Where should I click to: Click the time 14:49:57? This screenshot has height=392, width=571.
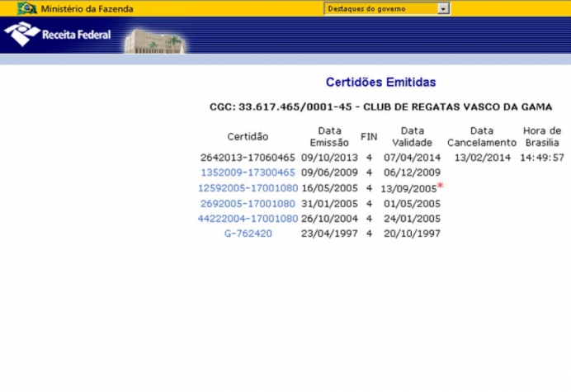coord(542,158)
